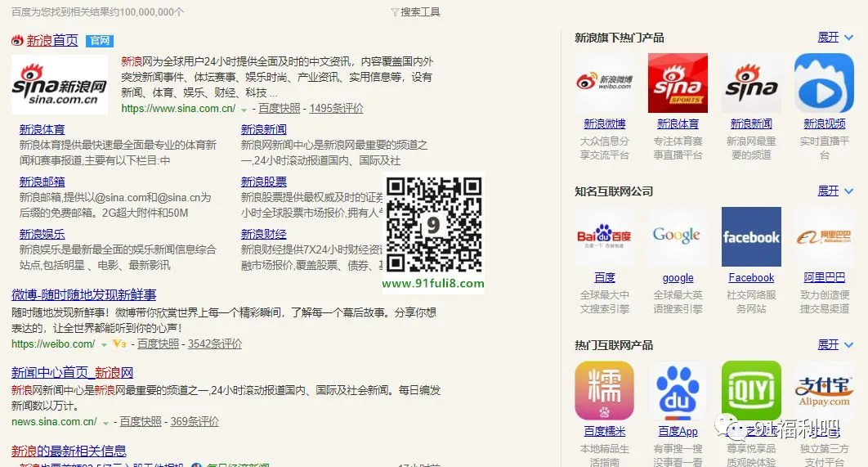Image resolution: width=868 pixels, height=467 pixels.
Task: Open the 1495条评价 reviews link
Action: pos(336,109)
